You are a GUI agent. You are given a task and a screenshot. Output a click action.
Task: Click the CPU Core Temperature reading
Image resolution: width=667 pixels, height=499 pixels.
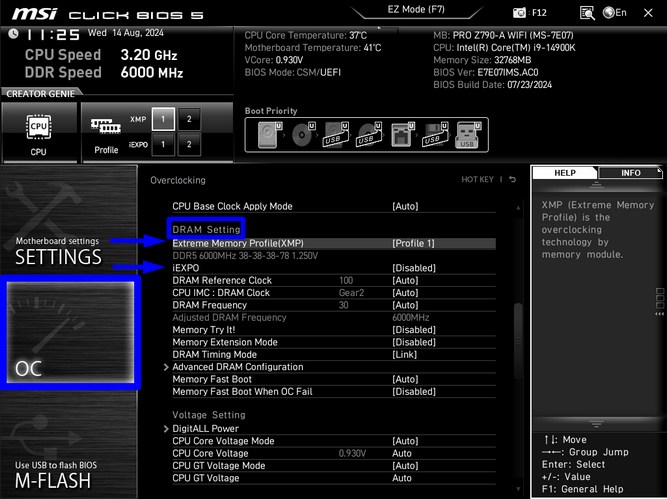click(x=305, y=35)
